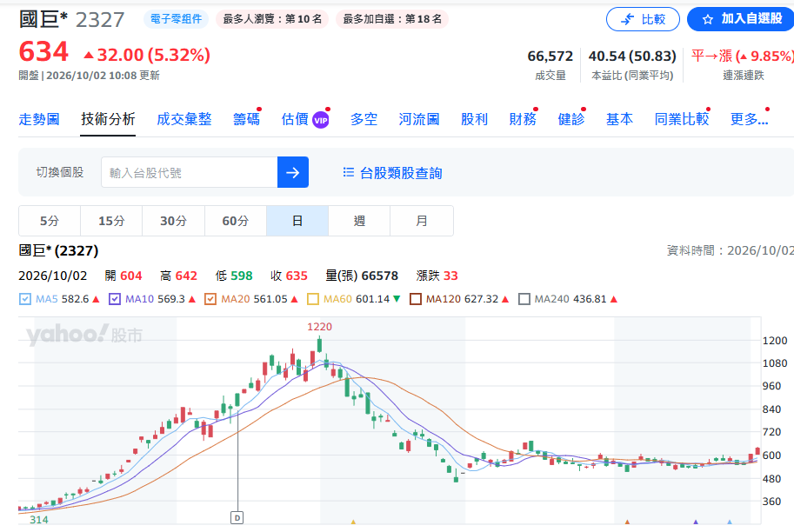Open the 同業比較 tab
This screenshot has width=794, height=532.
682,119
